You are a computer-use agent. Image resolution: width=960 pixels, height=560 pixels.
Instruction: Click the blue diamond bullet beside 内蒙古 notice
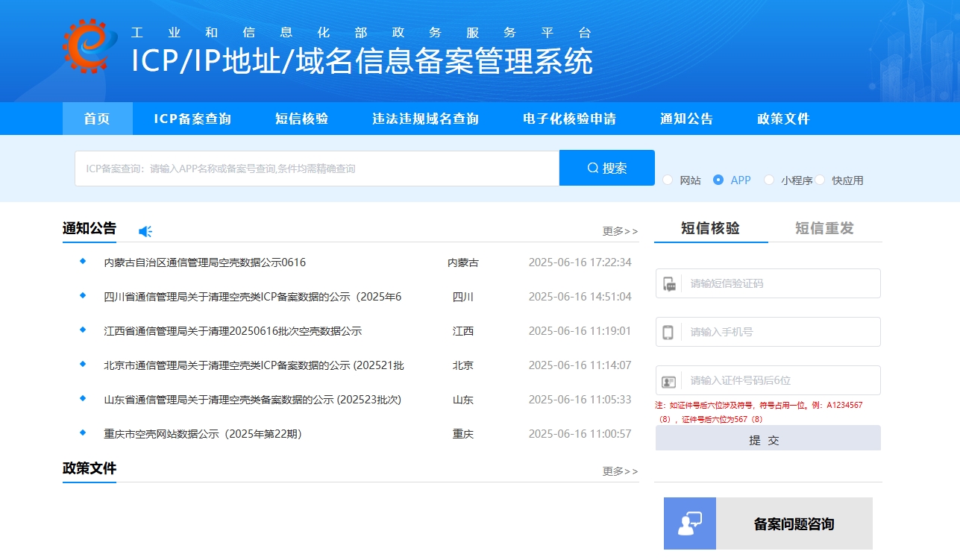(x=83, y=261)
